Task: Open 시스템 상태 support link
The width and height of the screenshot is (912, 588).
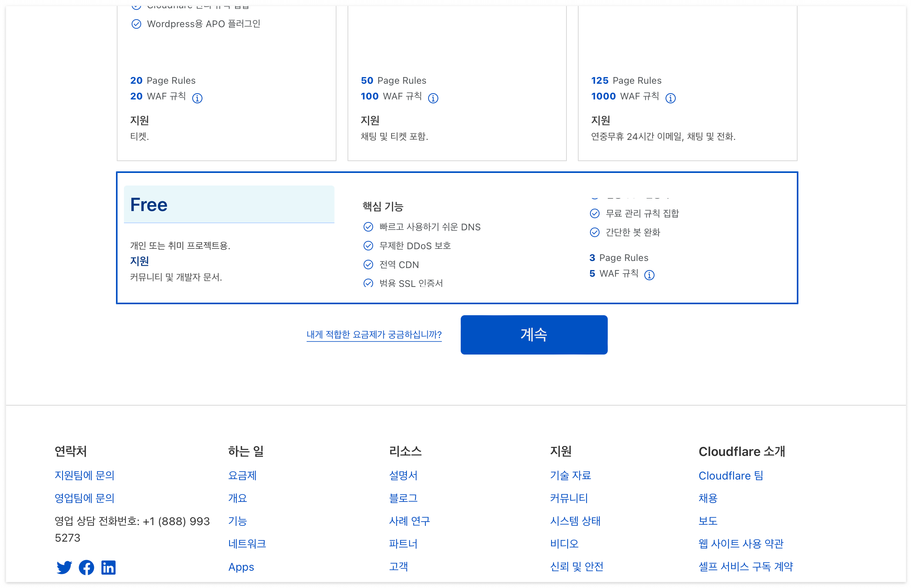Action: tap(575, 521)
